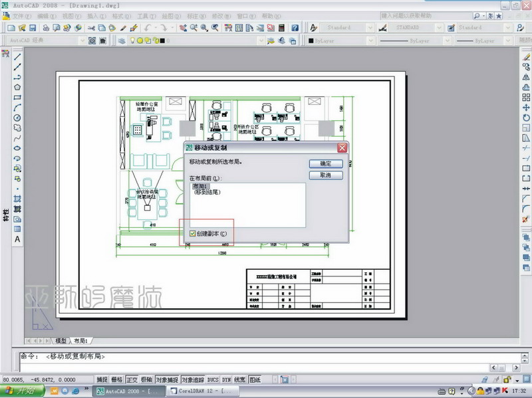The image size is (532, 398).
Task: Click in the command line input
Action: pos(254,367)
